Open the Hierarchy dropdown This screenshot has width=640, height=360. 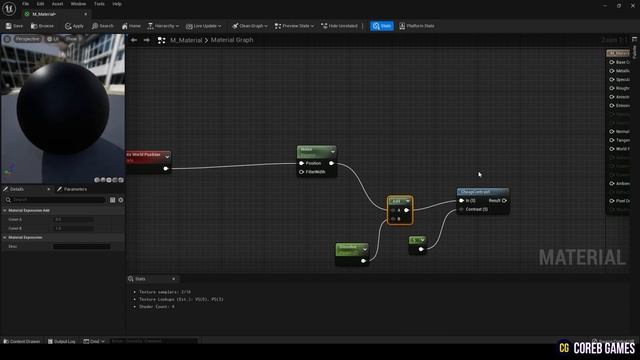coord(163,26)
